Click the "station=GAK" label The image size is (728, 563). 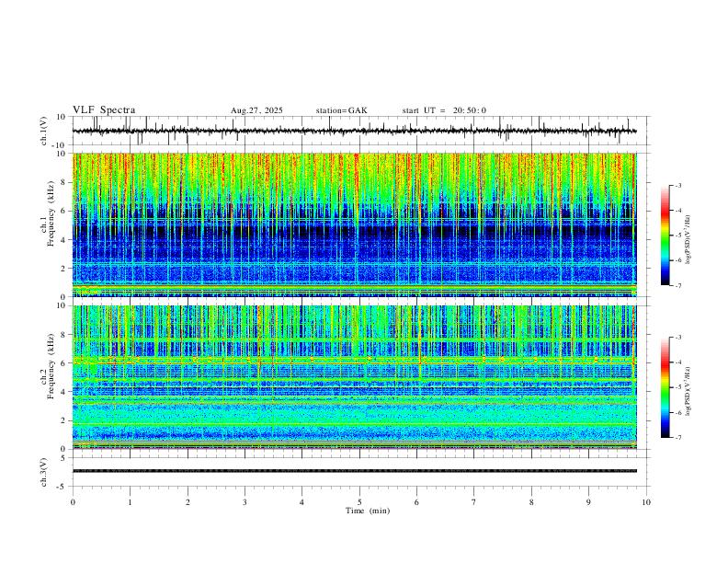pos(341,110)
